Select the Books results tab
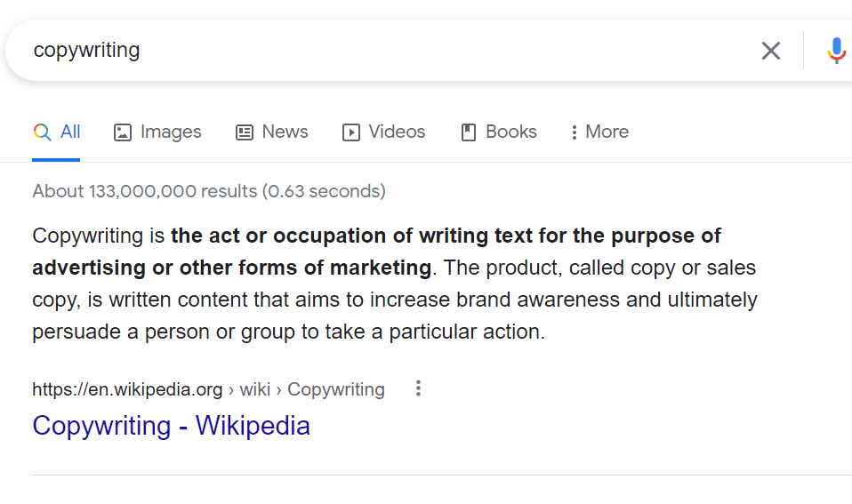This screenshot has height=504, width=852. [510, 132]
